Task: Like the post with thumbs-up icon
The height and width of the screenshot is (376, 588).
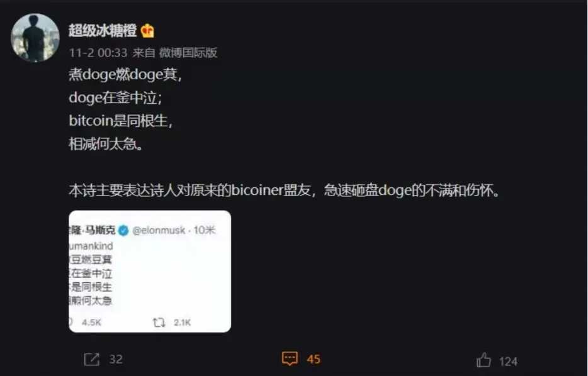Action: [483, 360]
